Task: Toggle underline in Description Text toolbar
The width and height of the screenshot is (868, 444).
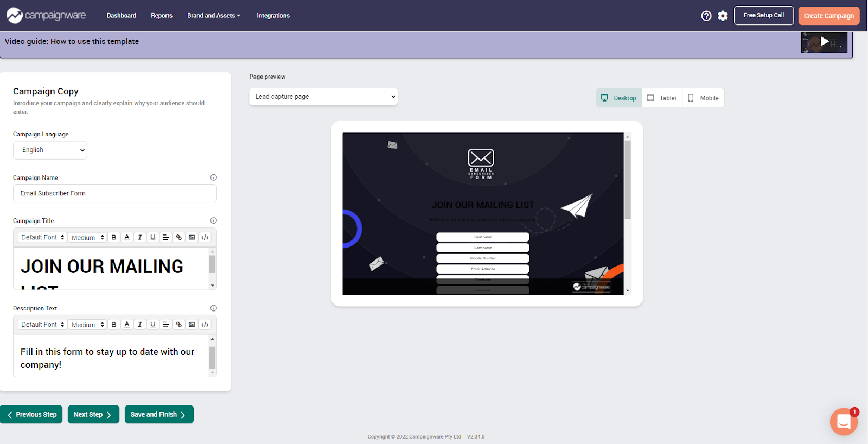Action: (x=153, y=325)
